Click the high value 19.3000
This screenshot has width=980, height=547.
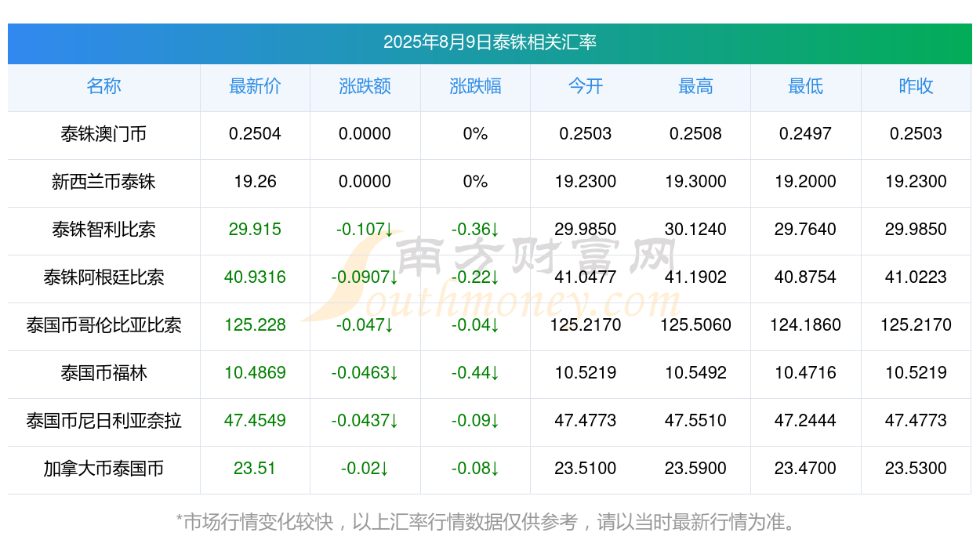pos(695,182)
